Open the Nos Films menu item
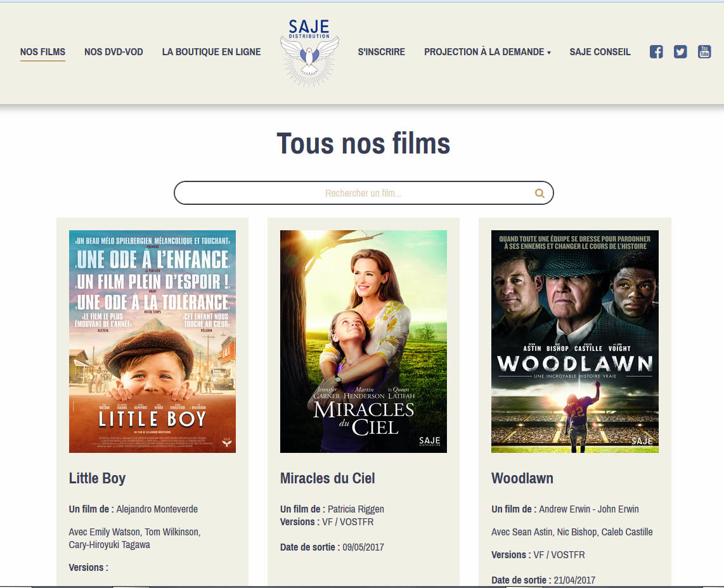 [x=42, y=52]
